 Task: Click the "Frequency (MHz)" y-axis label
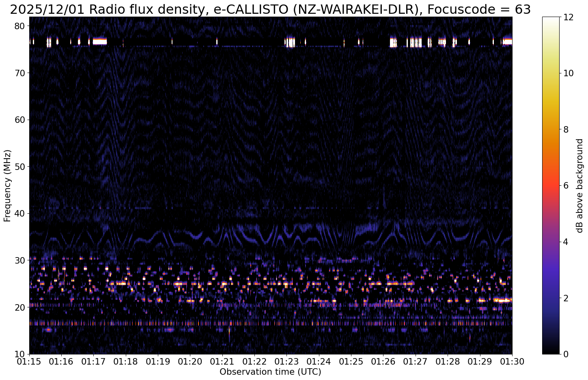point(7,185)
